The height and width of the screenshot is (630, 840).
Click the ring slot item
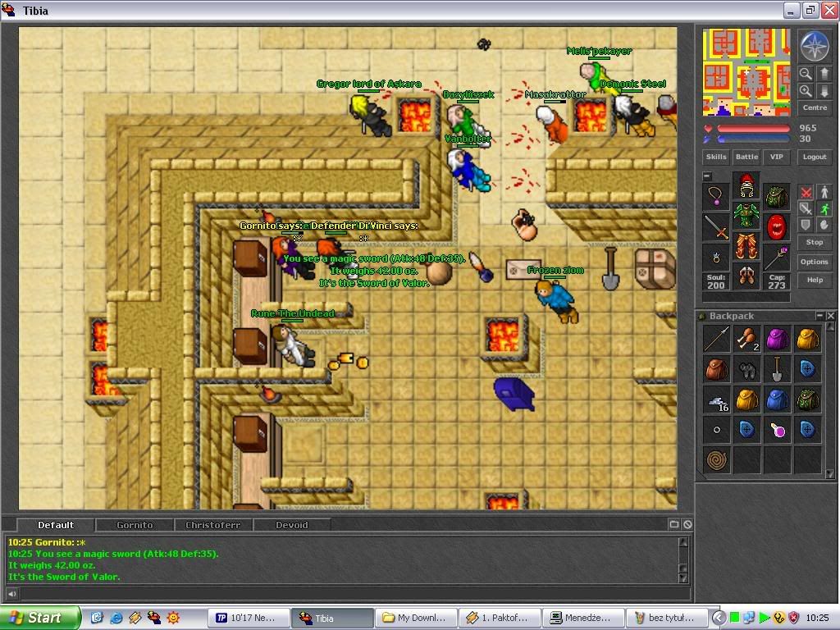point(716,258)
